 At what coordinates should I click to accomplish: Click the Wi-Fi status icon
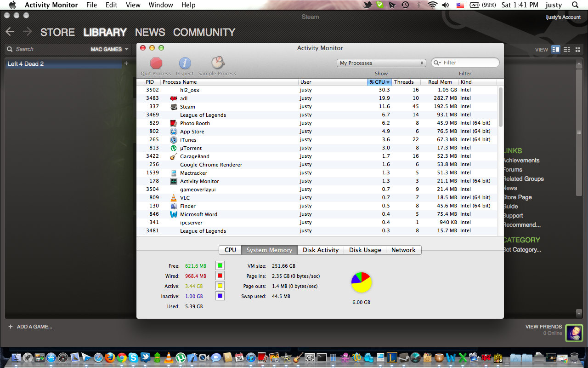point(432,5)
